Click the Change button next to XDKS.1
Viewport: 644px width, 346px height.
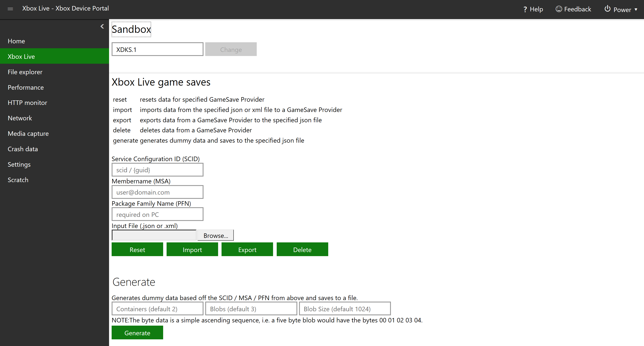(x=231, y=49)
